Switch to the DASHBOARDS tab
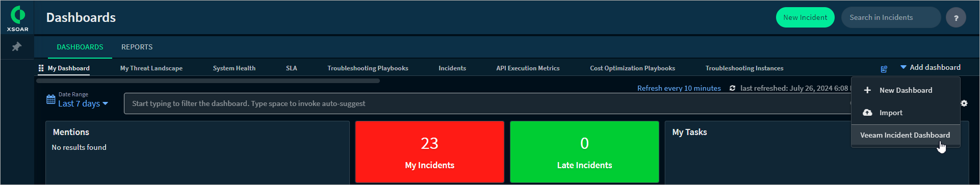The height and width of the screenshot is (185, 980). point(80,47)
